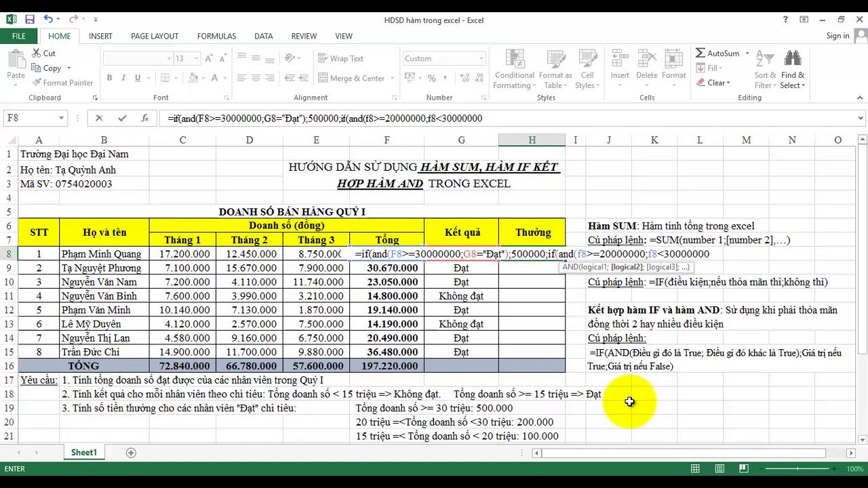Open the number format dropdown showing Custom
The width and height of the screenshot is (868, 488).
[481, 58]
